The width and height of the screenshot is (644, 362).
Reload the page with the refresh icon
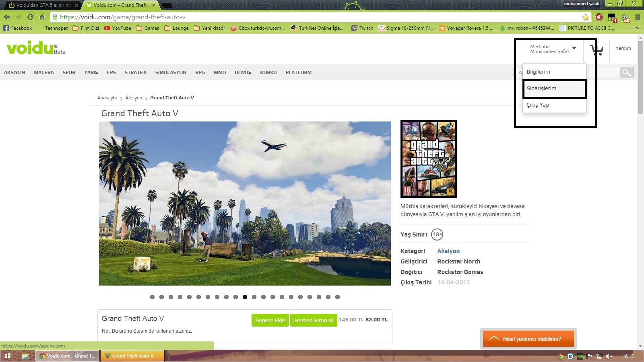click(30, 17)
